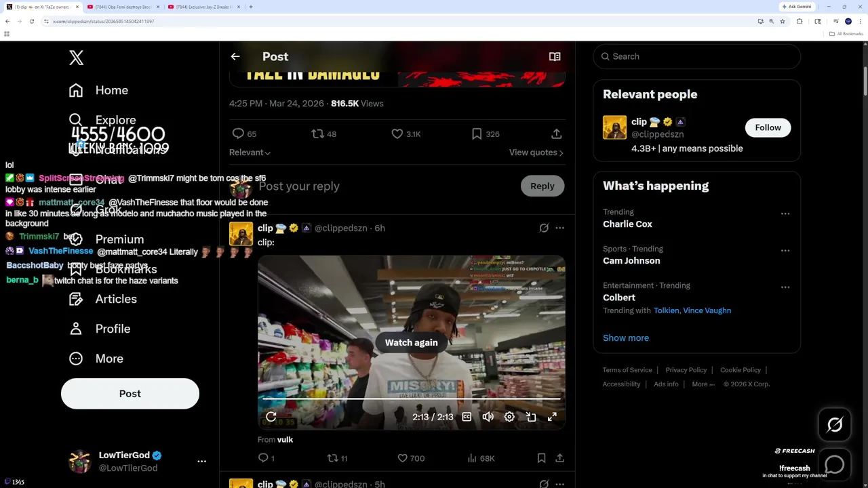868x488 pixels.
Task: Share the main post via share icon
Action: (556, 134)
